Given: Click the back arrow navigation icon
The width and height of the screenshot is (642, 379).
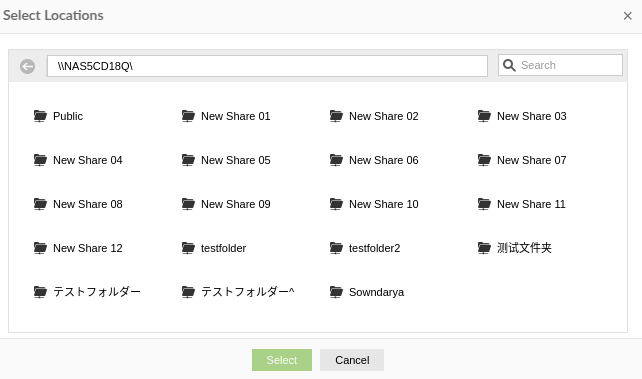Looking at the screenshot, I should tap(27, 66).
